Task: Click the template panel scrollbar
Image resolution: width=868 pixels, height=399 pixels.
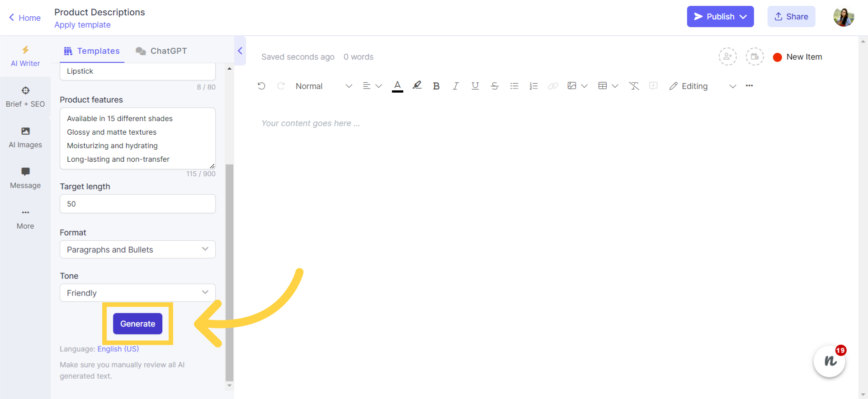Action: 229,273
